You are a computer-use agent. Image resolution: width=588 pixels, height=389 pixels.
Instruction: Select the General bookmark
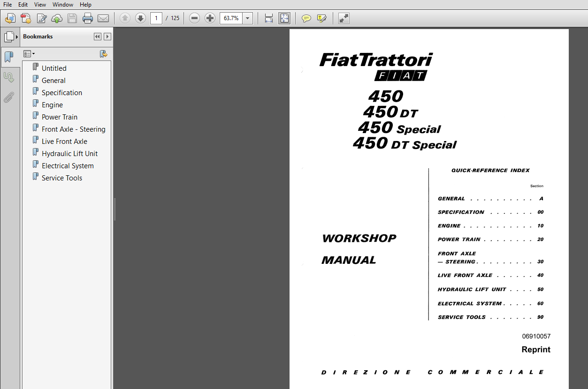point(53,81)
